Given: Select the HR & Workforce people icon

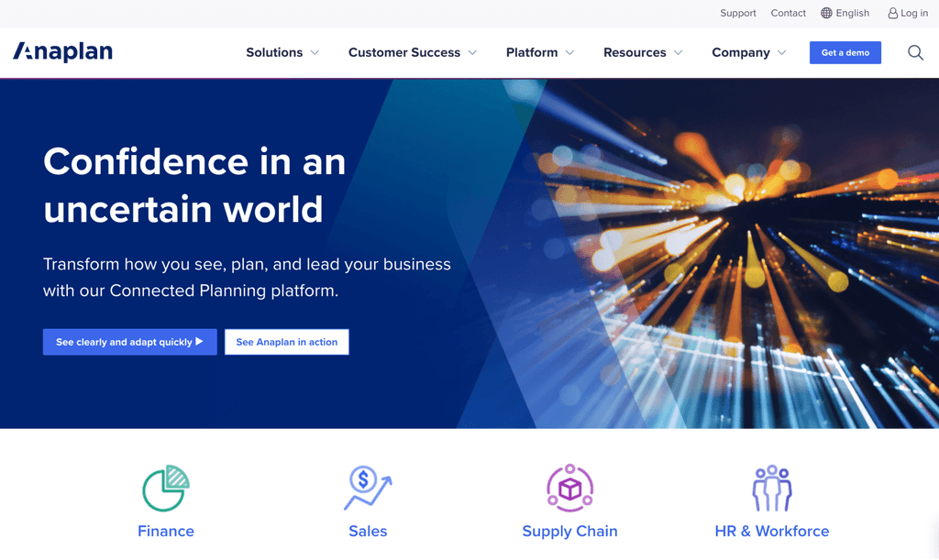Looking at the screenshot, I should (772, 489).
